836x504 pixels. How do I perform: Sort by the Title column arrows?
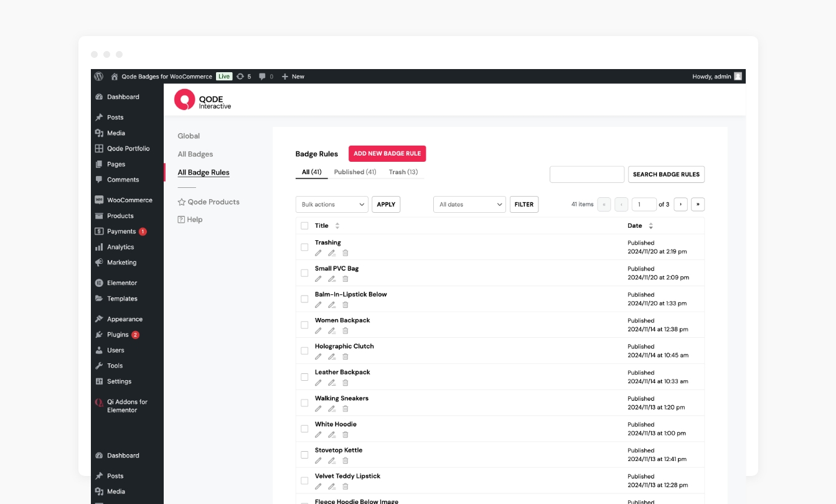click(x=337, y=226)
